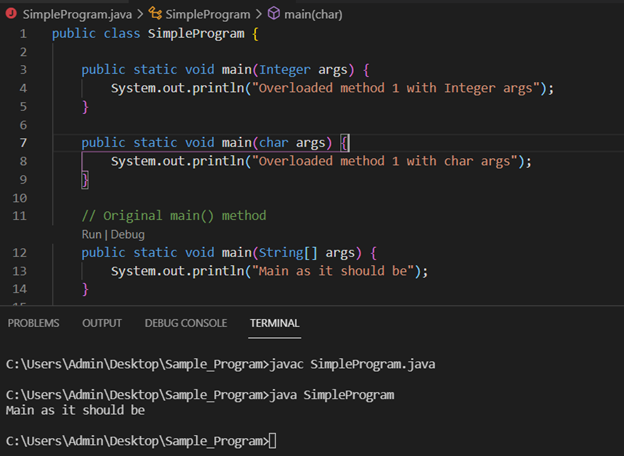
Task: Select the TERMINAL tab
Action: point(275,323)
